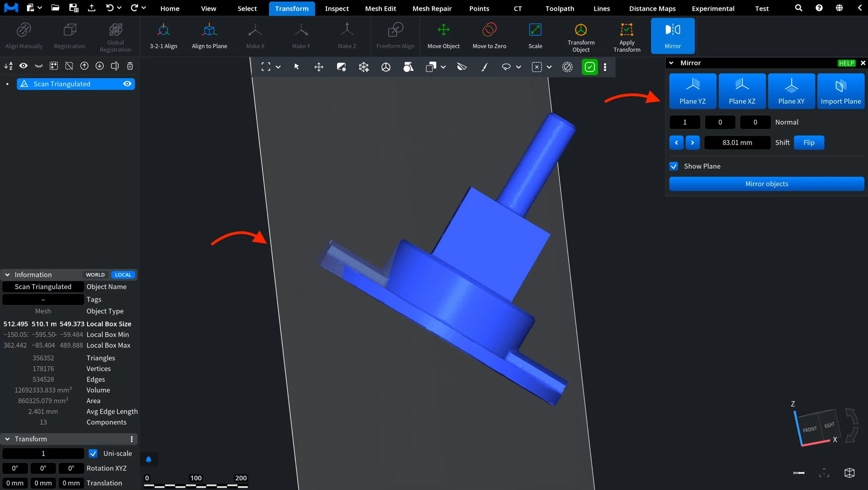The image size is (868, 490).
Task: Flip the mirror plane direction
Action: (x=809, y=142)
